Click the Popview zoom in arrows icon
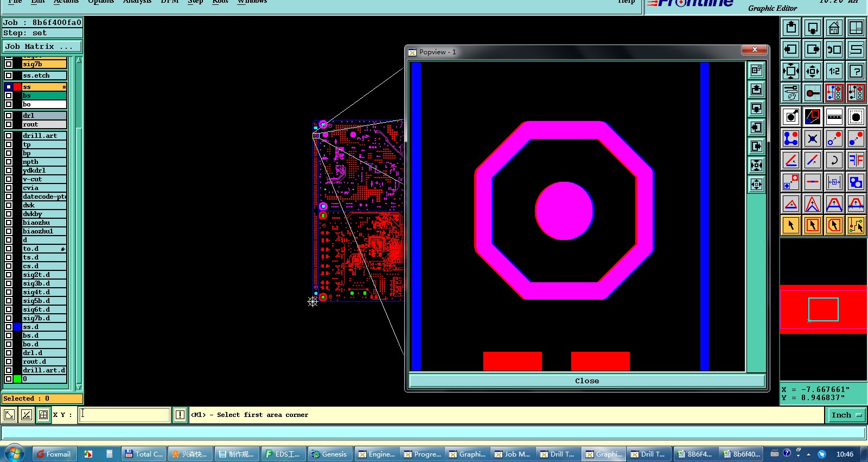The image size is (868, 462). click(756, 166)
